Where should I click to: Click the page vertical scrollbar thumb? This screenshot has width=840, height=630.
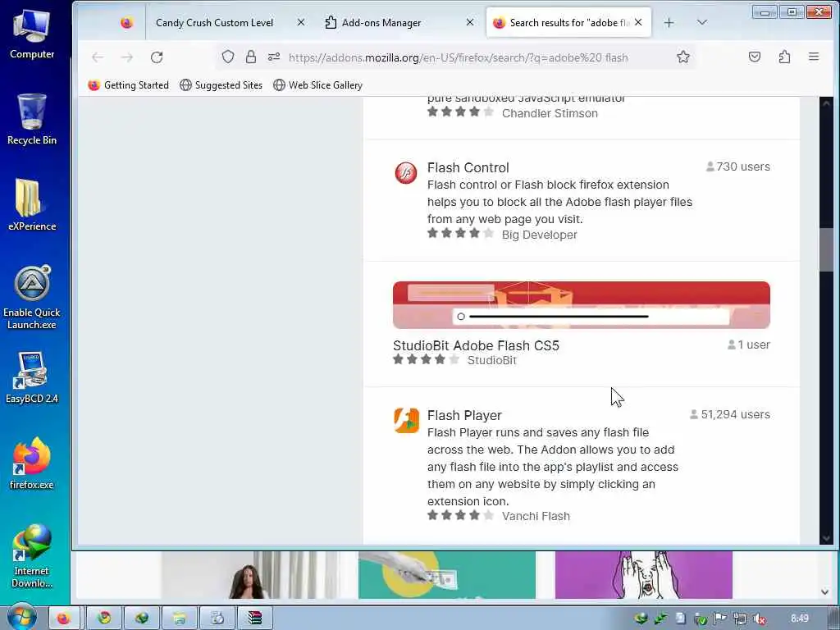(827, 249)
